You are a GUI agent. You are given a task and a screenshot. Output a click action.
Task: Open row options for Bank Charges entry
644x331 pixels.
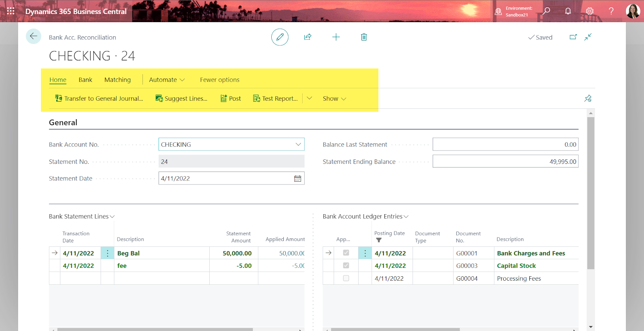click(x=365, y=253)
